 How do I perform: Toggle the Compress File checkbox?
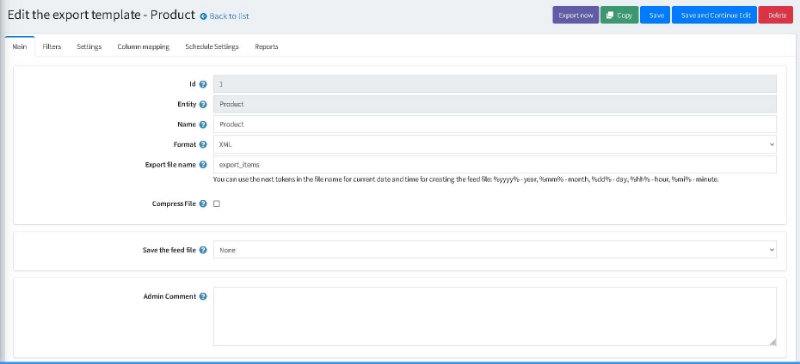coord(216,204)
